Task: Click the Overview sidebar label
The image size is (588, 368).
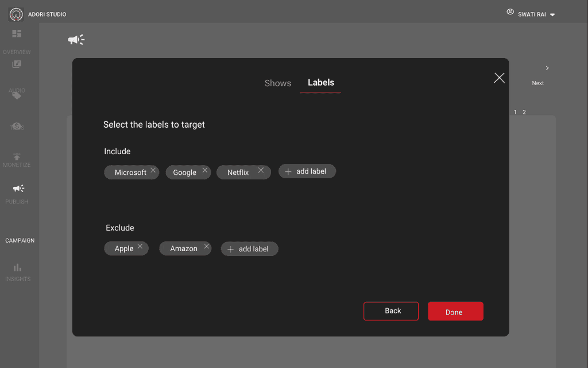Action: [x=17, y=52]
